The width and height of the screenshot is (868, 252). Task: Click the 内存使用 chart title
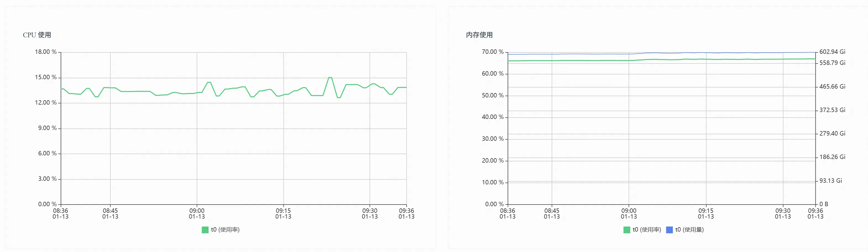tap(479, 35)
